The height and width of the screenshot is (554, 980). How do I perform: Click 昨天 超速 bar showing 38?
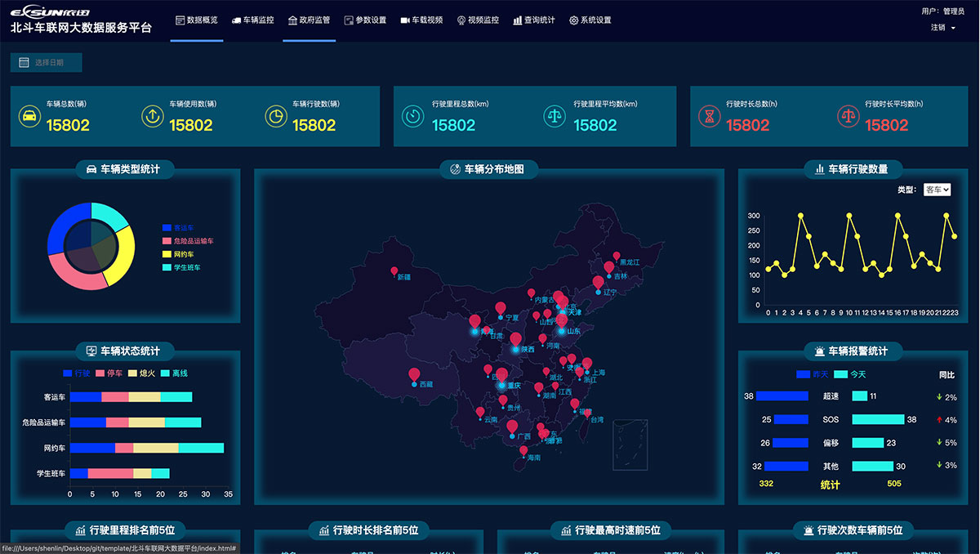click(782, 396)
